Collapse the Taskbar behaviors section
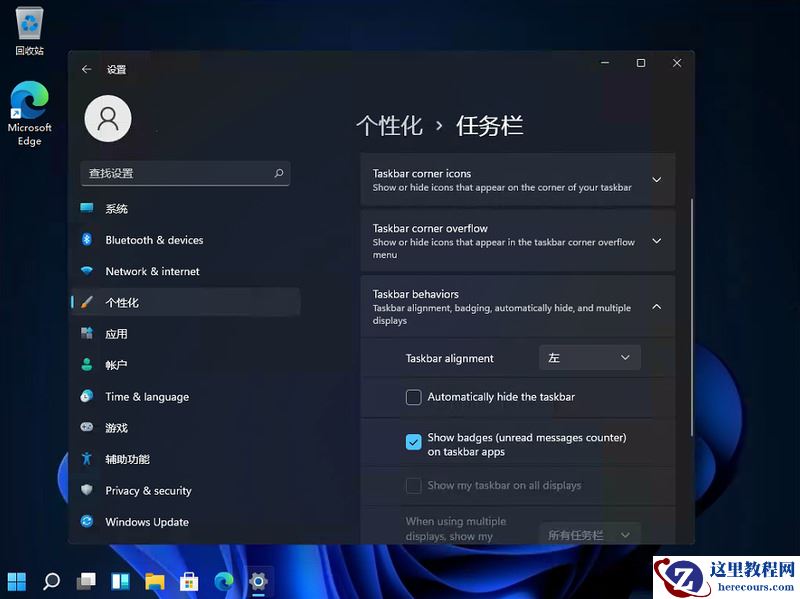The height and width of the screenshot is (599, 800). 656,307
